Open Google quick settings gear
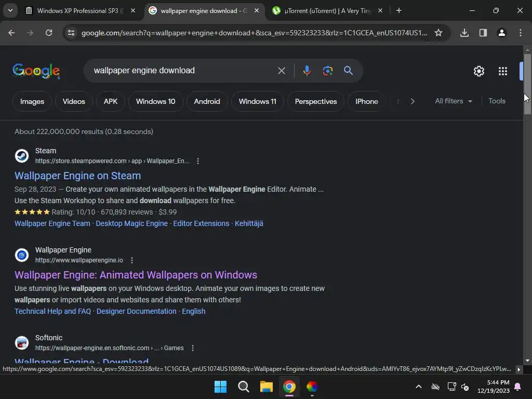 point(478,71)
